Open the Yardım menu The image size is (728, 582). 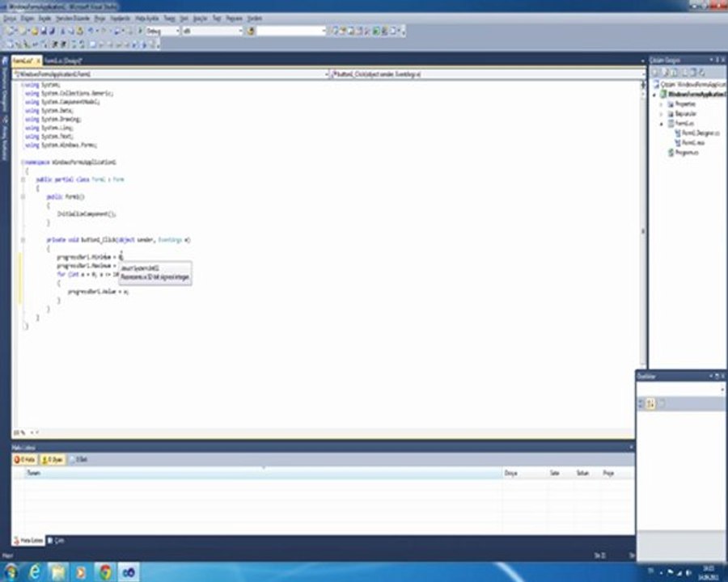pyautogui.click(x=255, y=19)
